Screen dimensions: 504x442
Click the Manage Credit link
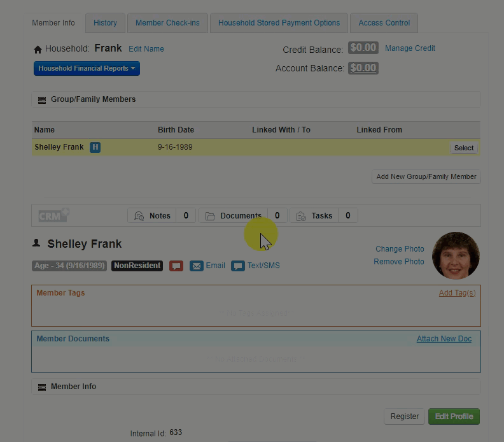point(410,48)
